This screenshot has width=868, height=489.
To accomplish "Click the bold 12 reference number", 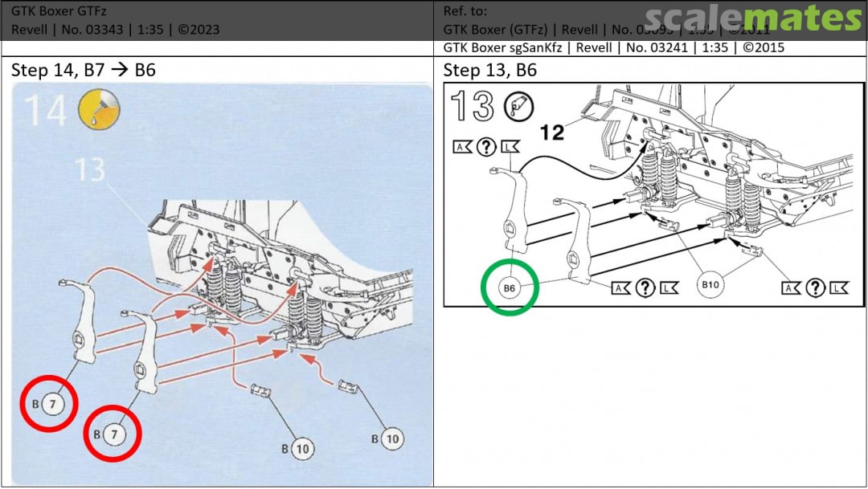I will coord(551,132).
